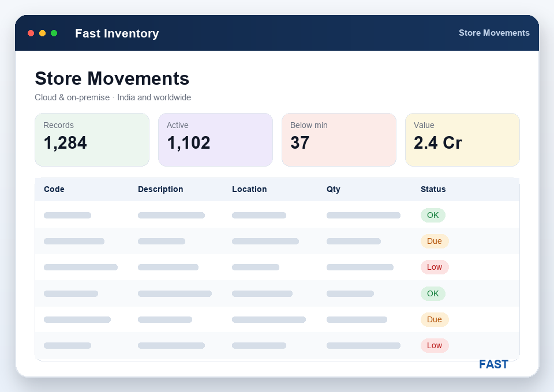Select the Records 1,284 summary card
The width and height of the screenshot is (554, 392).
point(92,140)
